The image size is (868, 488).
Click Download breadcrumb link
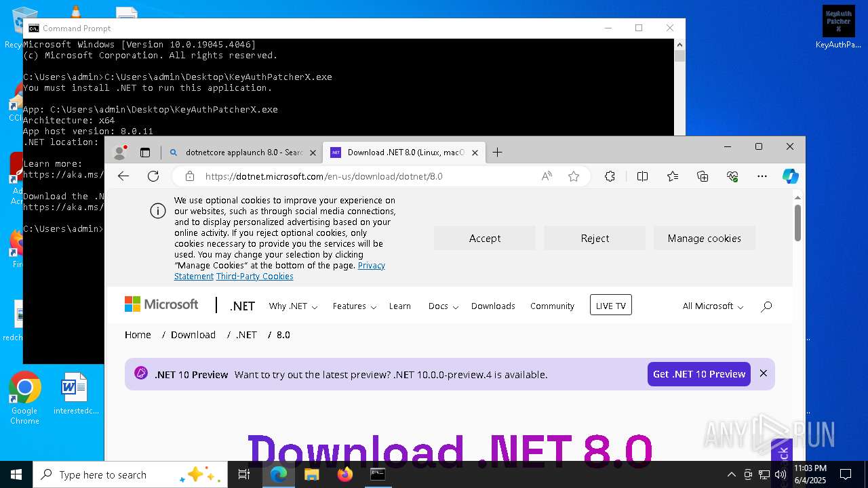click(x=193, y=335)
